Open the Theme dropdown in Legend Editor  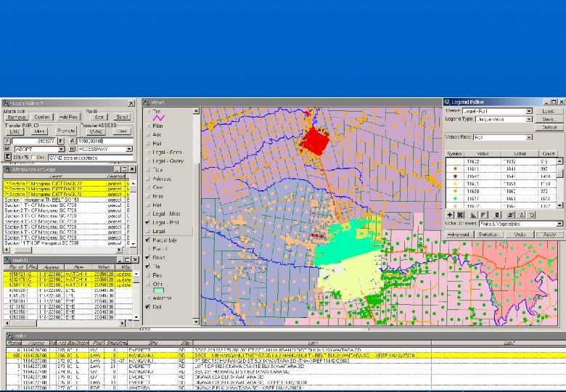pos(529,111)
